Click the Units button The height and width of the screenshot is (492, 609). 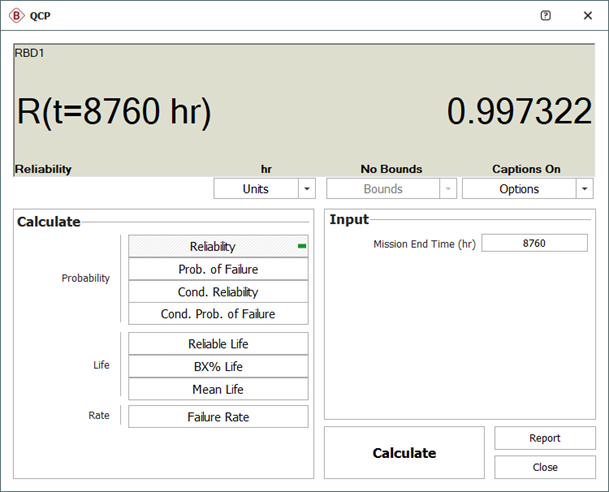[256, 189]
